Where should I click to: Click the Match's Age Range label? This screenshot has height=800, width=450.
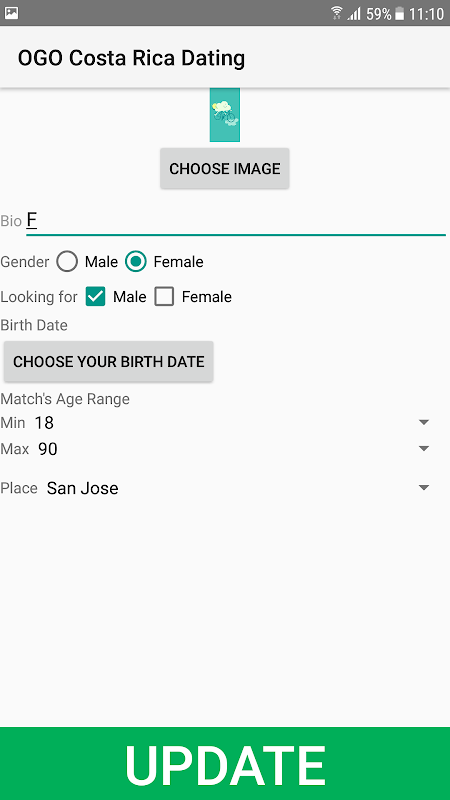pyautogui.click(x=65, y=399)
